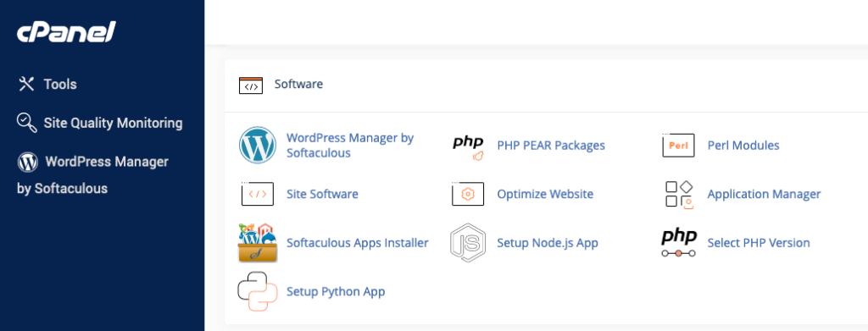This screenshot has height=331, width=868.
Task: Click the Software section heading
Action: pos(299,84)
